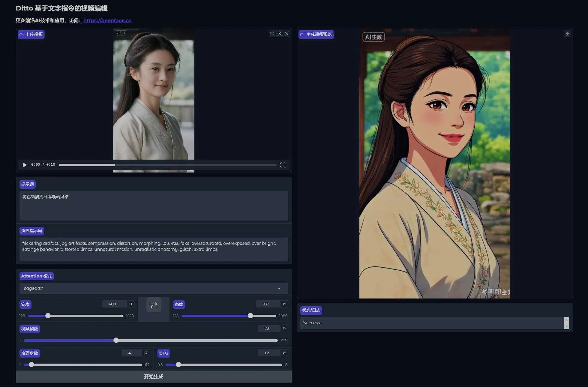Play the uploaded video
This screenshot has height=387, width=588.
[25, 165]
